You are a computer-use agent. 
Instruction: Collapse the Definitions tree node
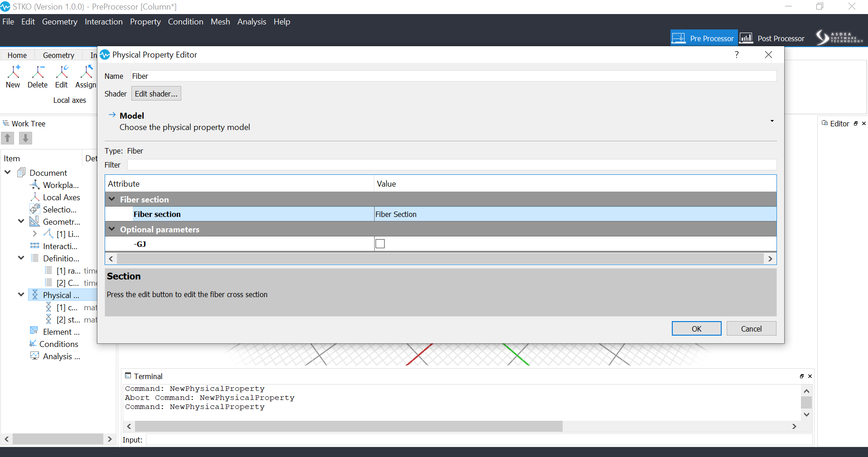pyautogui.click(x=21, y=258)
